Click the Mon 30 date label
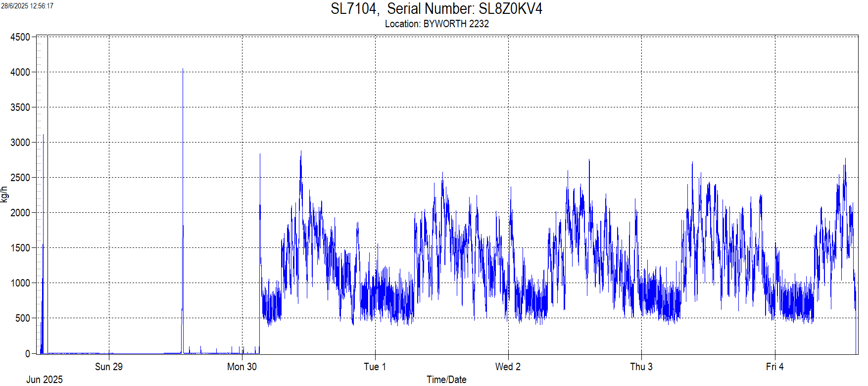The height and width of the screenshot is (386, 868). (x=242, y=367)
